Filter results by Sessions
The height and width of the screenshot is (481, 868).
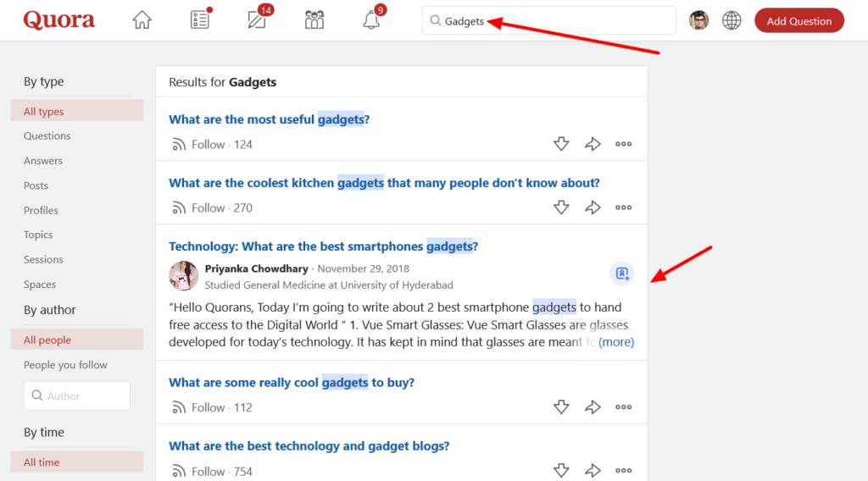[x=43, y=260]
